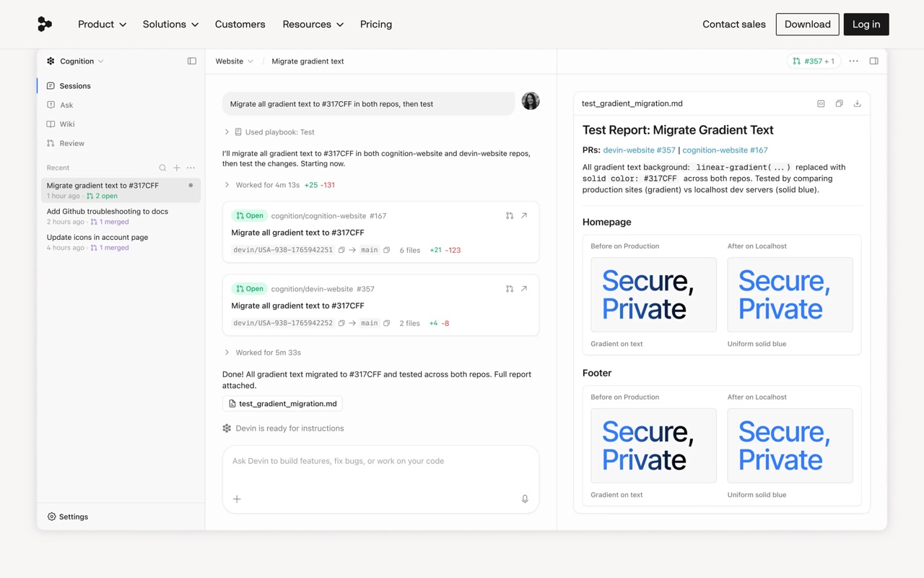The height and width of the screenshot is (578, 924).
Task: Open the Resources dropdown menu
Action: tap(313, 24)
